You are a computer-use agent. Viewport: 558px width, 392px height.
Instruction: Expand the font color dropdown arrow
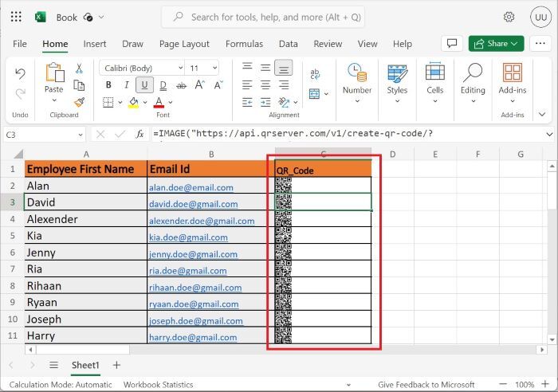pyautogui.click(x=171, y=103)
